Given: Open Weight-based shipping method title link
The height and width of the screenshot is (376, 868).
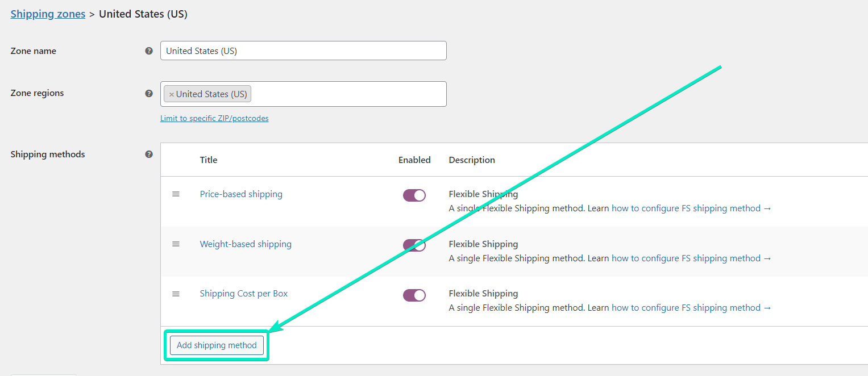Looking at the screenshot, I should point(246,244).
